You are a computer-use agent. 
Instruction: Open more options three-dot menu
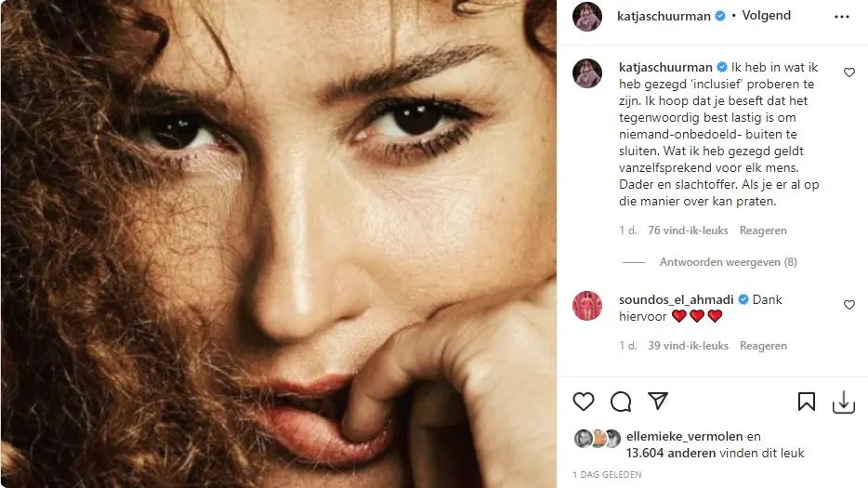coord(842,17)
